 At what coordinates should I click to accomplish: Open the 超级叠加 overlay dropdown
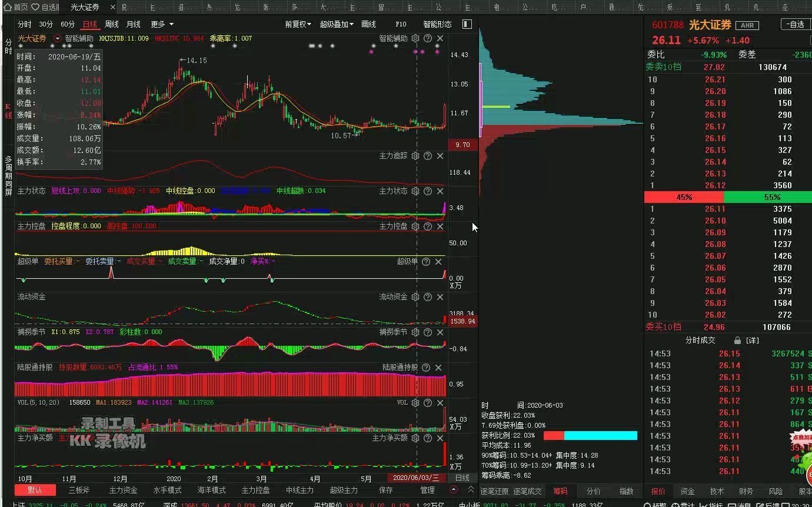(337, 24)
